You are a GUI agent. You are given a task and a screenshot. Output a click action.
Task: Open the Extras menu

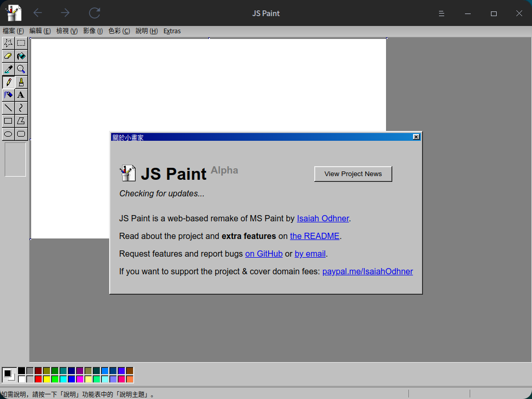pos(172,31)
